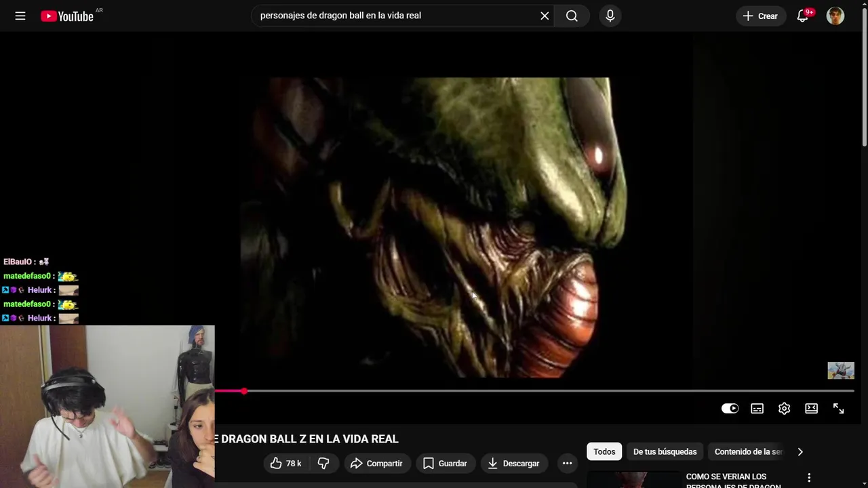Click the chat username matedefaso0 on the second chat line

coord(27,276)
